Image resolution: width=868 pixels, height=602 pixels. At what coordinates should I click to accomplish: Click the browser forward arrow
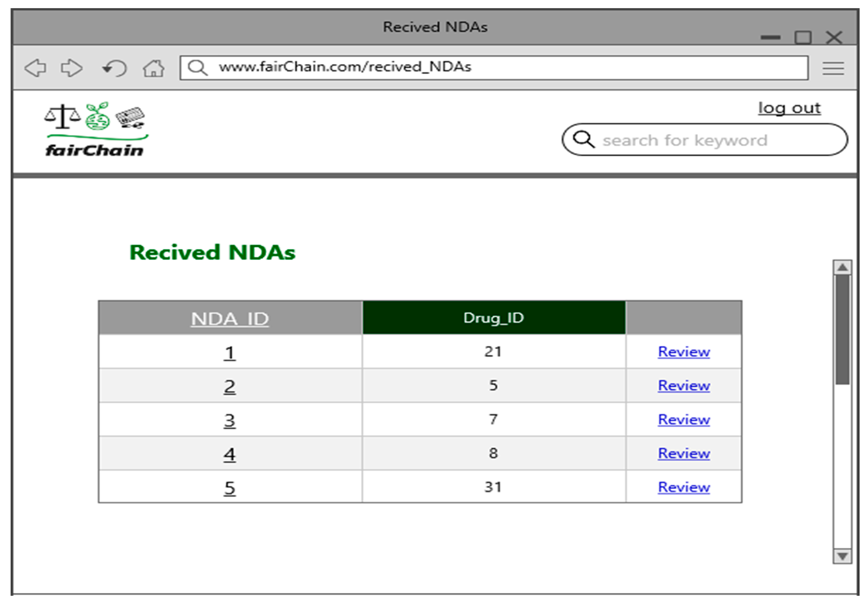72,68
